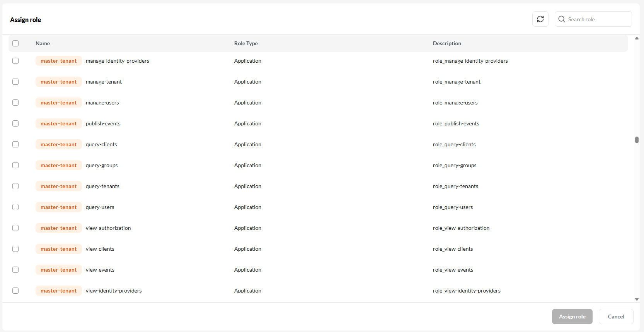Click master-tenant badge for query-users row
The image size is (644, 332).
pyautogui.click(x=58, y=207)
